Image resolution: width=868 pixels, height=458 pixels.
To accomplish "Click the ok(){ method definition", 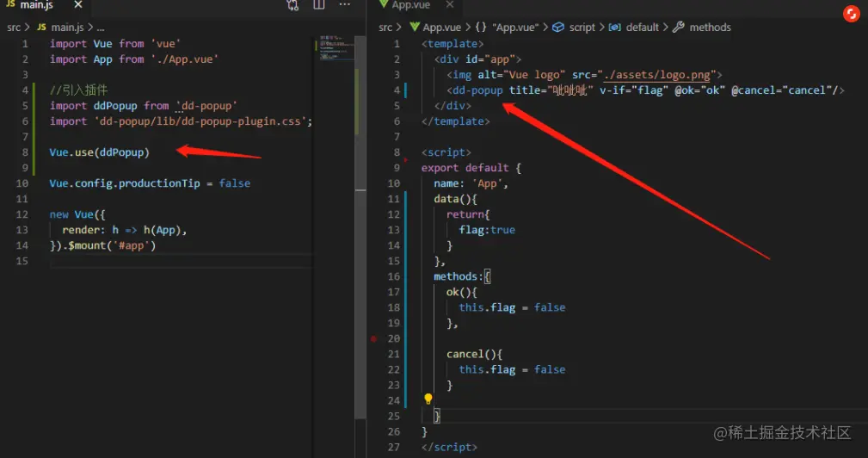I will coord(462,292).
